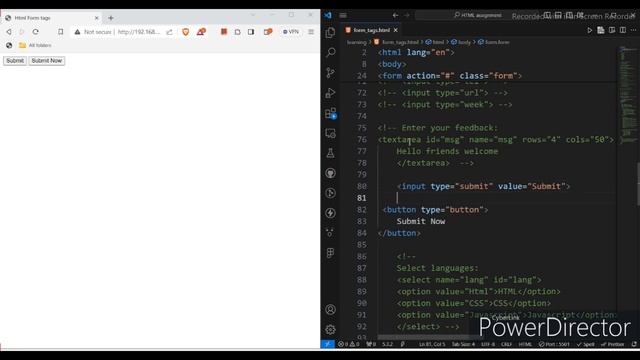Reload the browser page
640x360 pixels.
(x=36, y=32)
